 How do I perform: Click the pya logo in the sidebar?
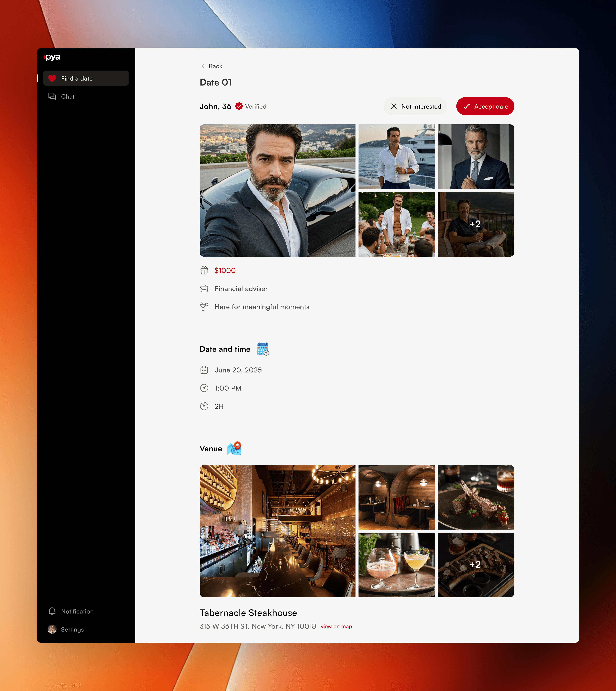52,57
